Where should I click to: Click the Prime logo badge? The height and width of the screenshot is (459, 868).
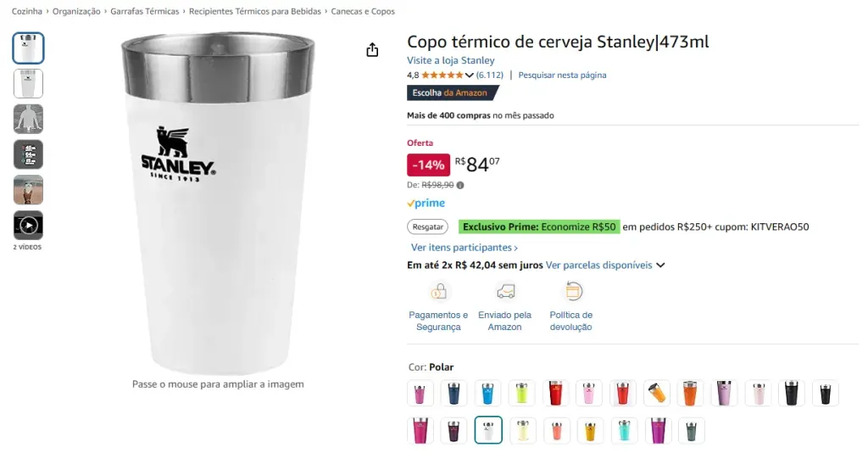click(x=426, y=204)
